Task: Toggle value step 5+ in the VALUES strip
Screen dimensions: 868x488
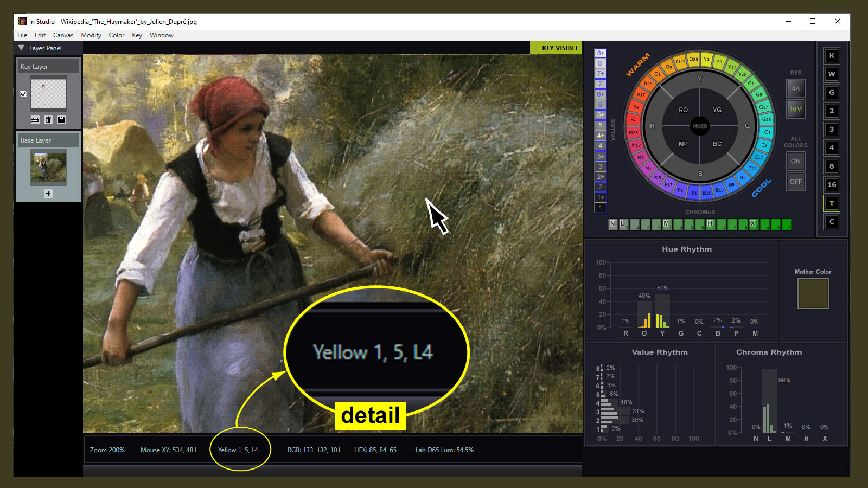Action: [x=601, y=115]
